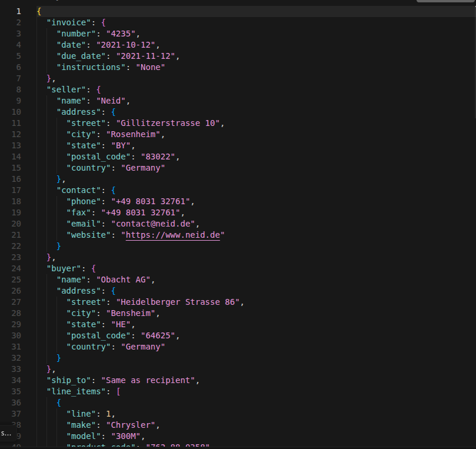Click the street value "Heidelberger Strasse 86"
Screen dimensions: 476x449
point(178,302)
